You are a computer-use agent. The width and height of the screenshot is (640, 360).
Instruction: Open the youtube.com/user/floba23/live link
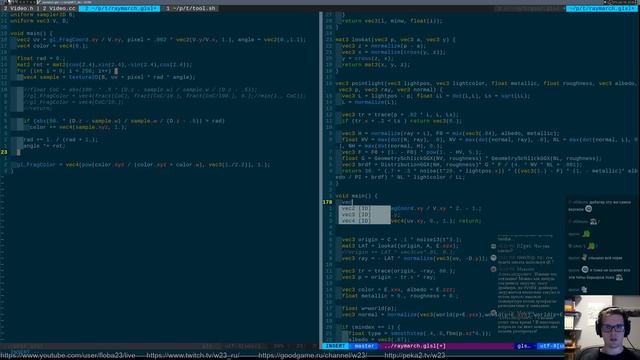(x=69, y=356)
